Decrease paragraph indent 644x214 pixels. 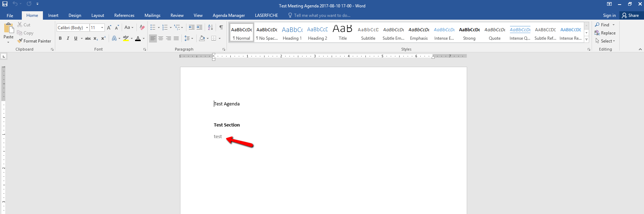tap(192, 27)
